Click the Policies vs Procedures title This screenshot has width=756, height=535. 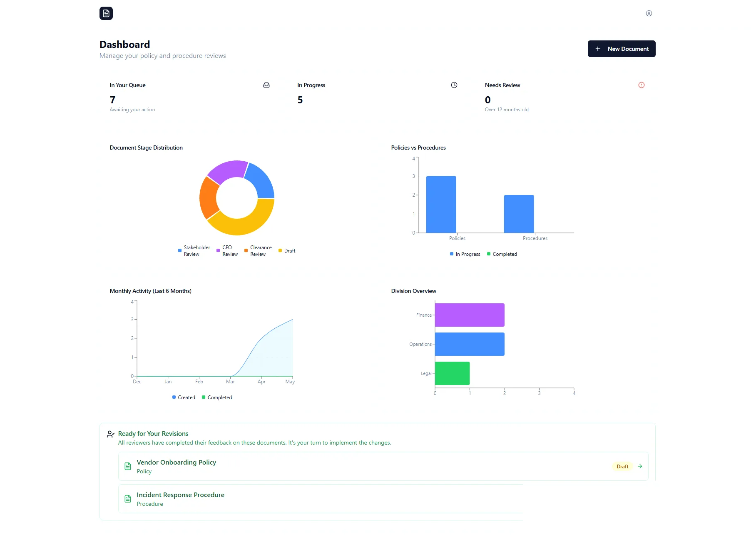point(418,147)
